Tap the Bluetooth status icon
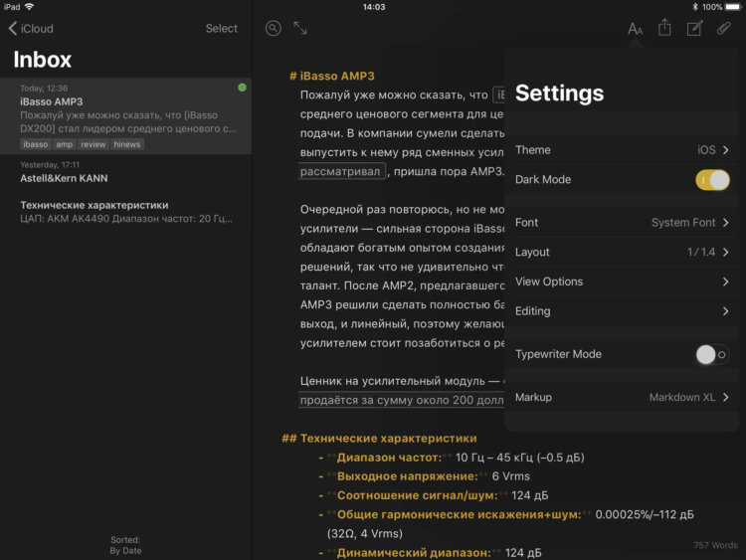The image size is (746, 560). pyautogui.click(x=695, y=7)
